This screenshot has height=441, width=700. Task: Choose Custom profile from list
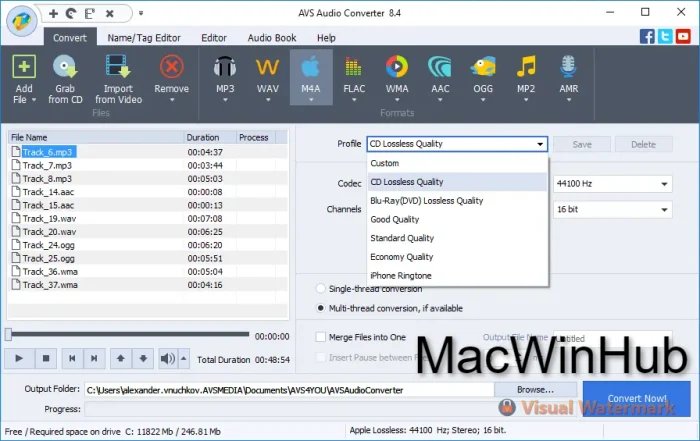coord(457,163)
